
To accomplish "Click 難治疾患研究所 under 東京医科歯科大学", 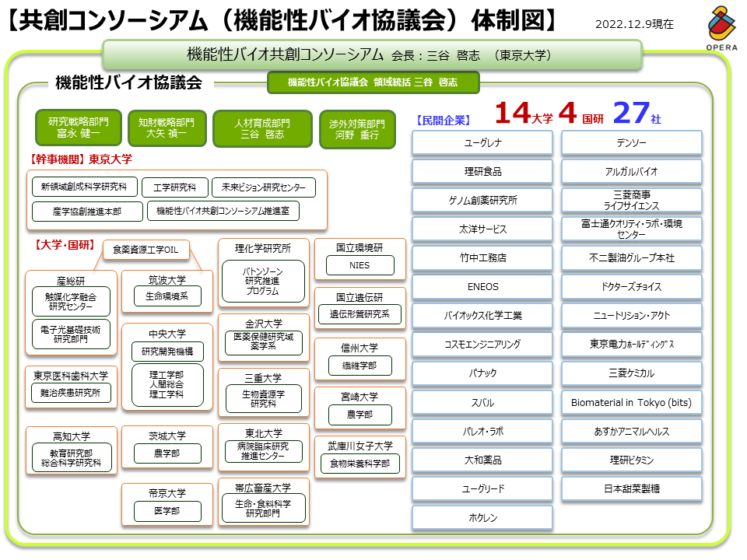I will pos(71,393).
